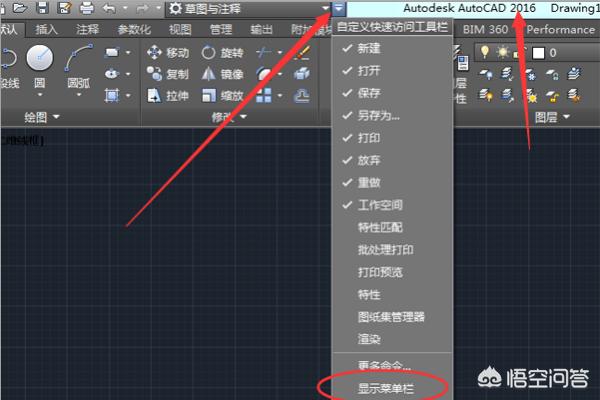Click the Open folder icon in quick access toolbar
Screen dimensions: 600x400
(x=20, y=8)
